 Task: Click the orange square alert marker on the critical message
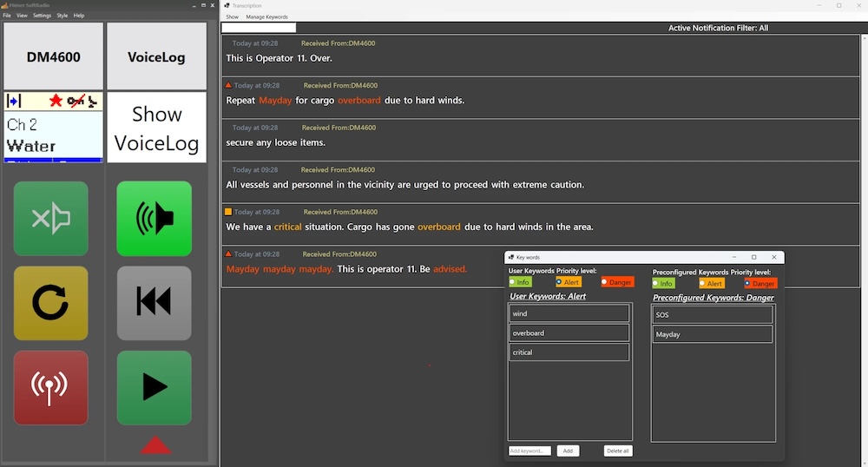[x=228, y=212]
